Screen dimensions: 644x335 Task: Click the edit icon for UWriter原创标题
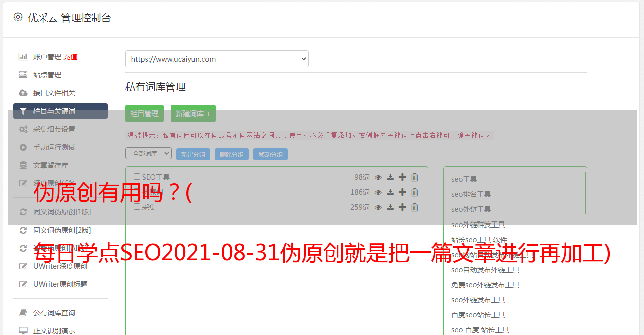(23, 284)
